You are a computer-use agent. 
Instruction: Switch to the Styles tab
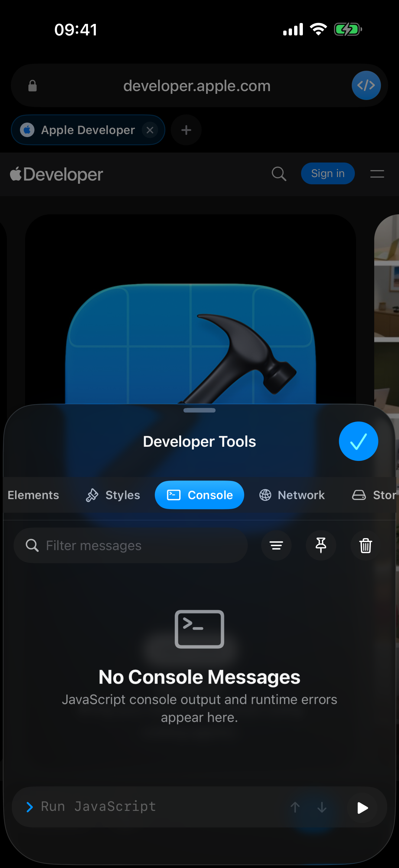(x=113, y=495)
